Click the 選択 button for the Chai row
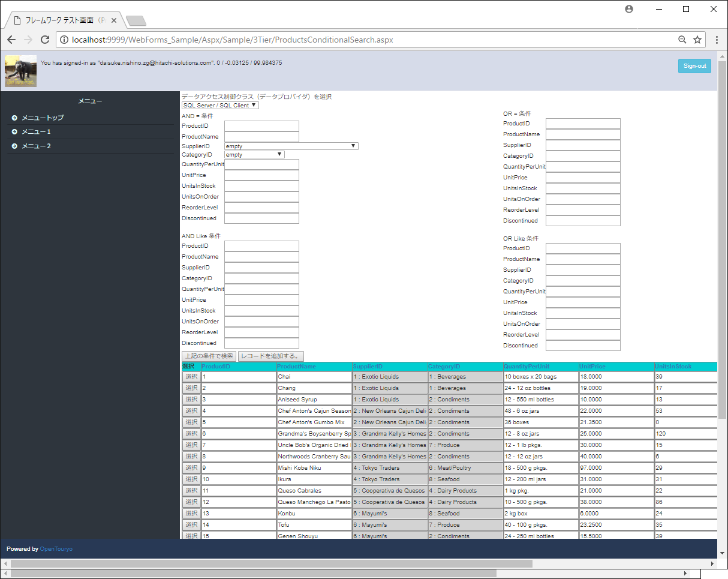 (x=191, y=377)
